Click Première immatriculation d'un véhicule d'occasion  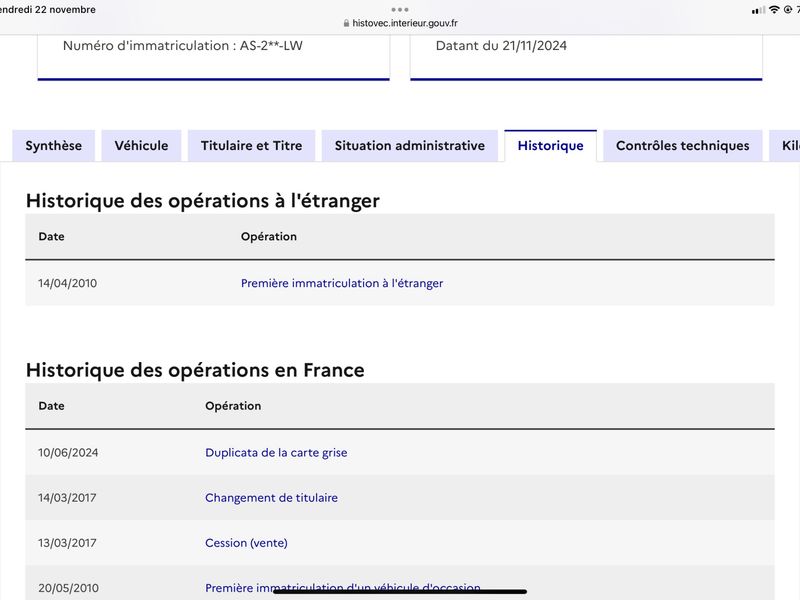click(x=343, y=588)
